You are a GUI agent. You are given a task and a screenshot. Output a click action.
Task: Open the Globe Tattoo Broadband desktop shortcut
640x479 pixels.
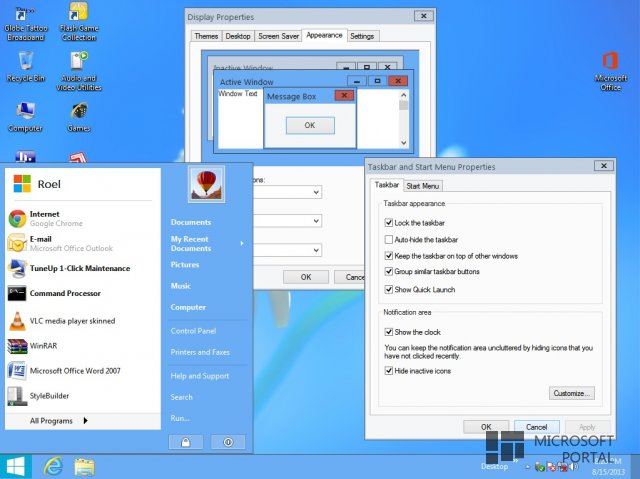pyautogui.click(x=25, y=24)
